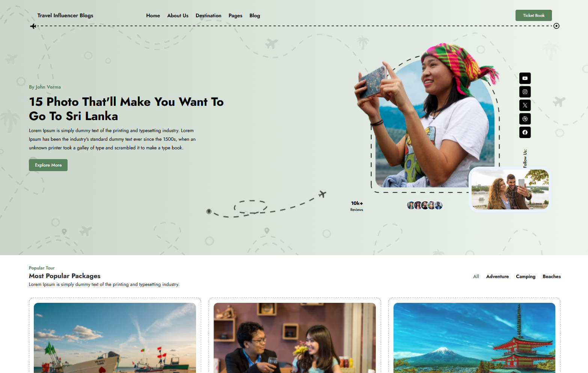The width and height of the screenshot is (588, 373).
Task: Open the couple selfie thumbnail image
Action: [x=510, y=189]
